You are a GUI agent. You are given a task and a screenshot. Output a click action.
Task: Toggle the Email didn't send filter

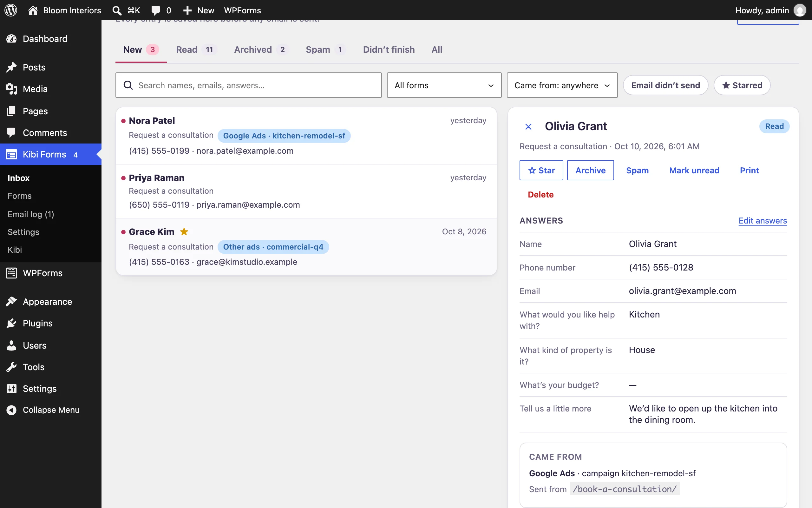[665, 85]
